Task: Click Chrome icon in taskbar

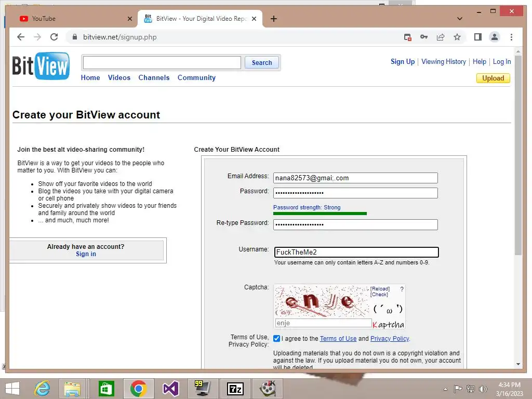Action: click(138, 389)
